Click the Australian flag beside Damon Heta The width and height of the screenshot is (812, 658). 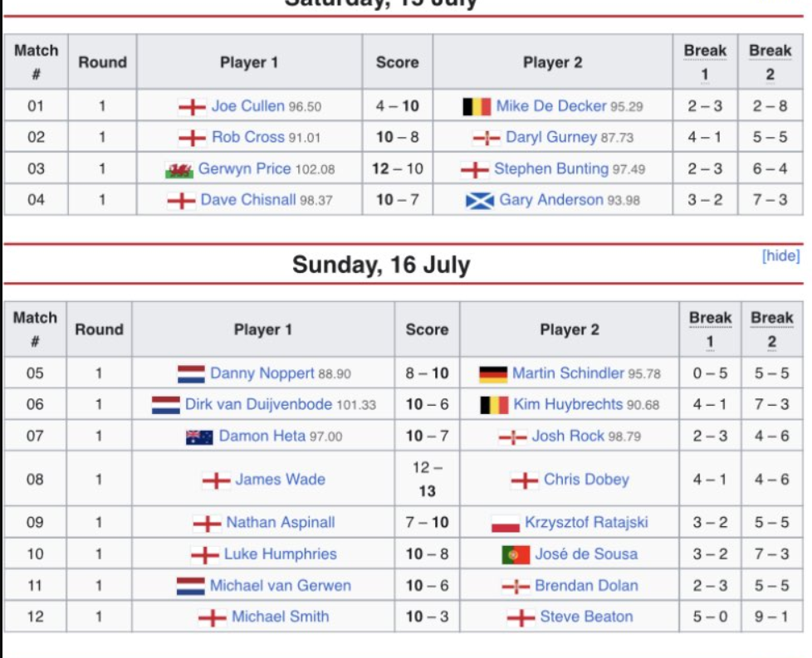pyautogui.click(x=200, y=436)
